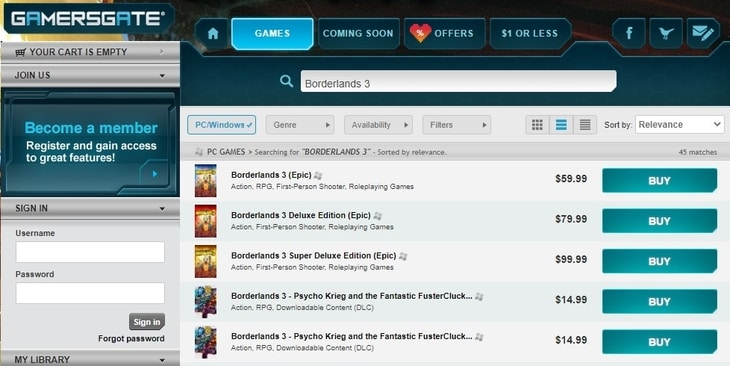730x366 pixels.
Task: Open the Games tab
Action: tap(272, 34)
